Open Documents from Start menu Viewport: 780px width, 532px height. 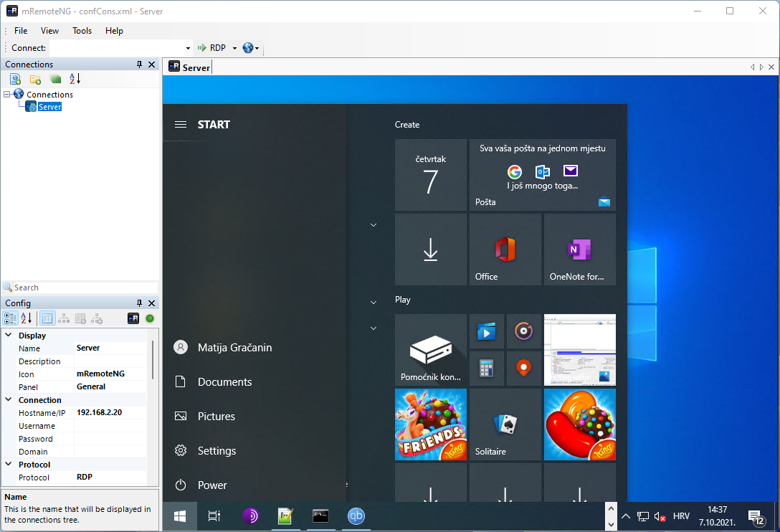[212, 381]
